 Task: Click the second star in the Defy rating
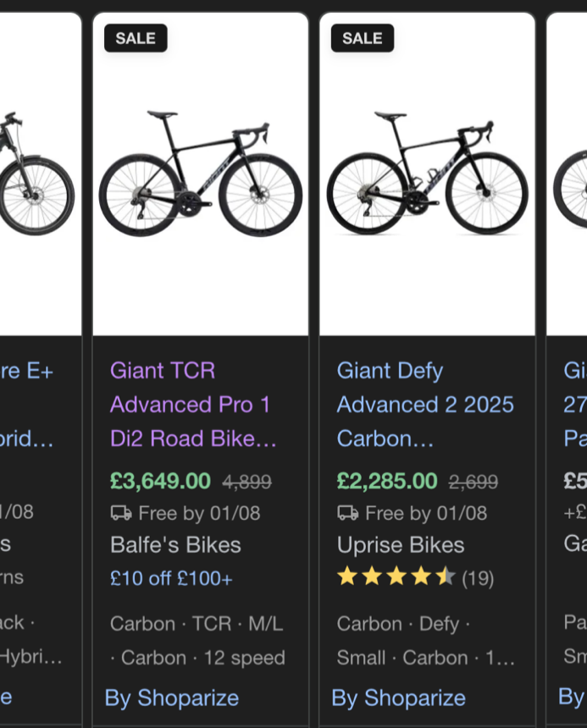coord(369,577)
